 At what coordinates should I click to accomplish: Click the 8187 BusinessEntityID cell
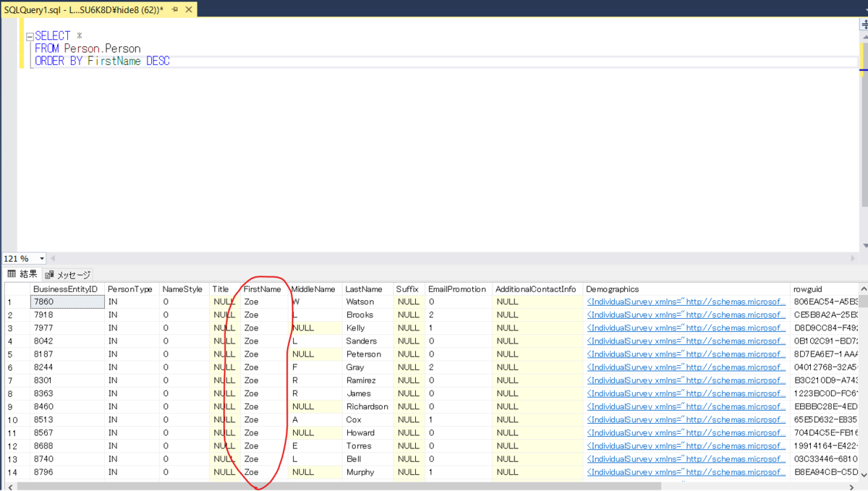[x=67, y=354]
